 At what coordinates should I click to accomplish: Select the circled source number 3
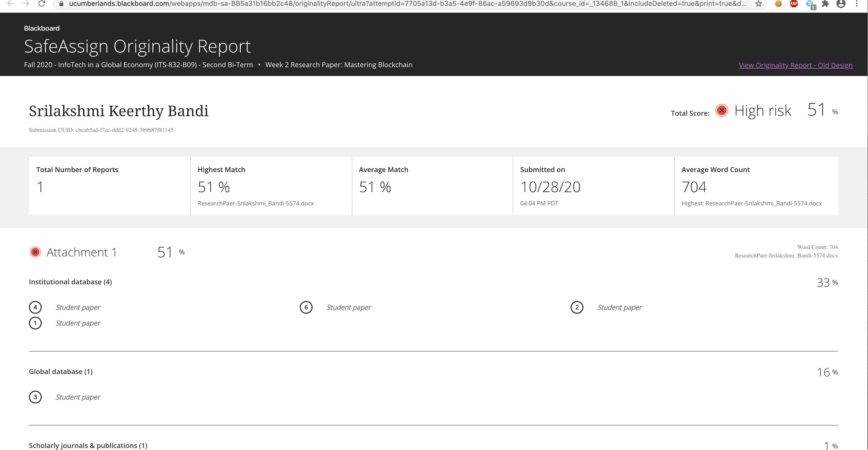tap(35, 397)
